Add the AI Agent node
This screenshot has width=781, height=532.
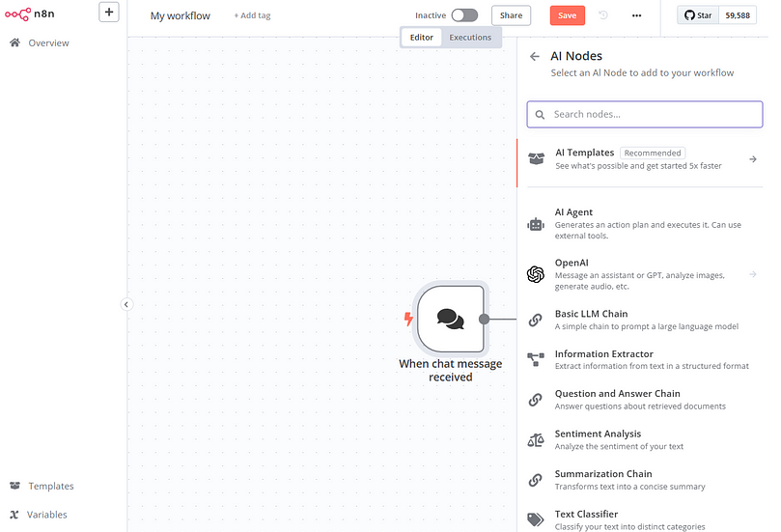tap(645, 224)
